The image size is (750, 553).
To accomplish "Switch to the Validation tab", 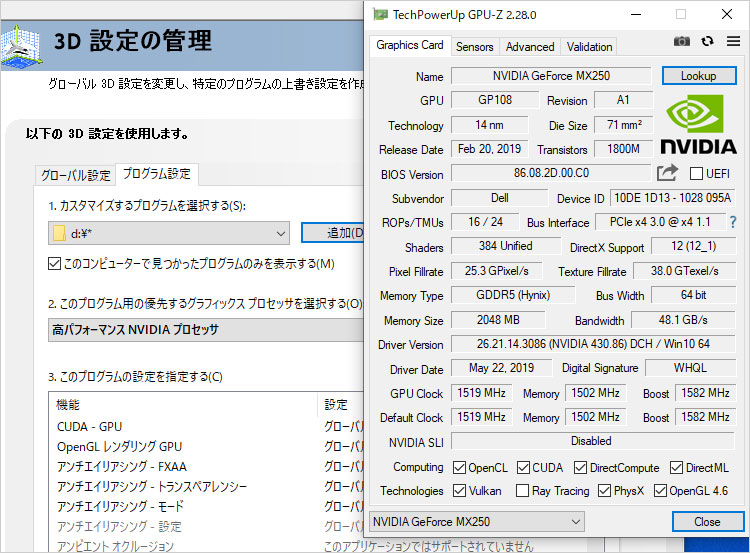I will click(x=589, y=47).
